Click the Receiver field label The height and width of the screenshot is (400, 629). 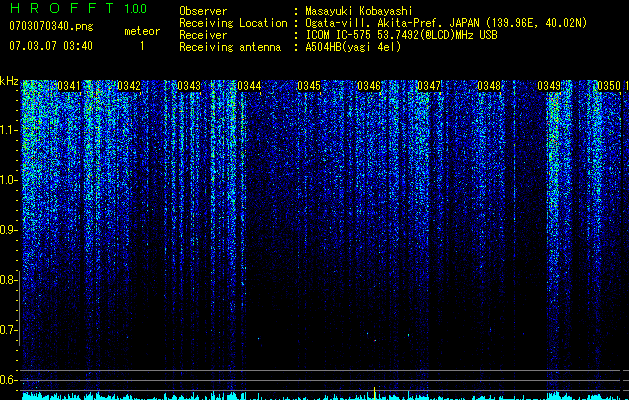pyautogui.click(x=203, y=35)
